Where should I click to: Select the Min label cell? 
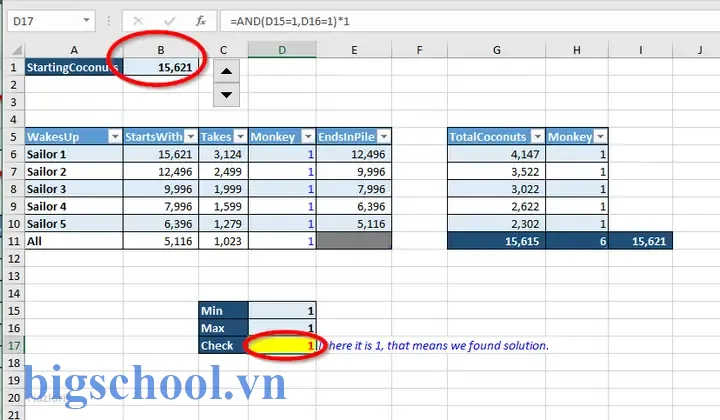[x=223, y=311]
